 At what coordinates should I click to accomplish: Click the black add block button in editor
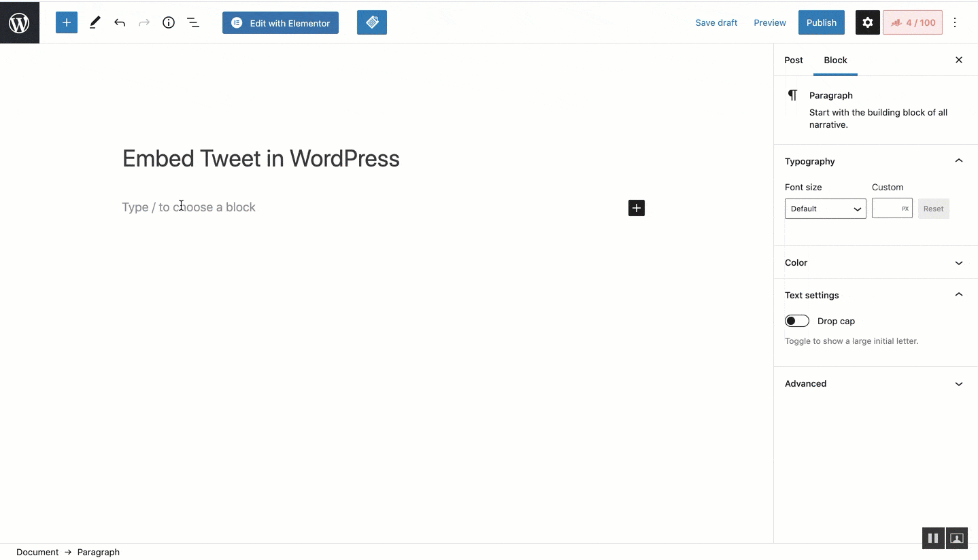[636, 208]
